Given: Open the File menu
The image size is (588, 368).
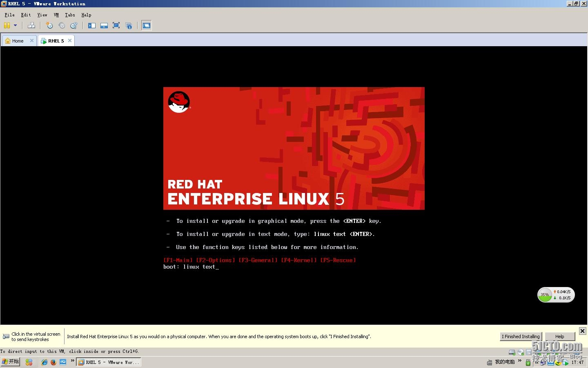Looking at the screenshot, I should 9,15.
